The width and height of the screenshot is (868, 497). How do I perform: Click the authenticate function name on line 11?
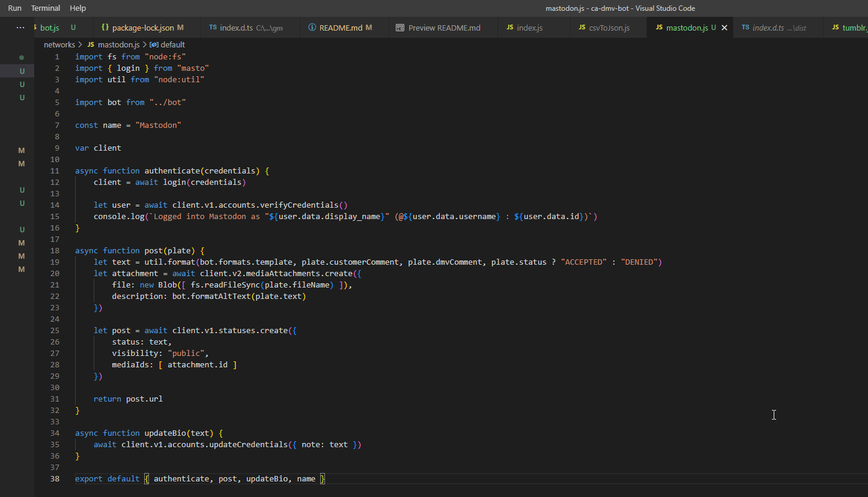[x=172, y=171]
